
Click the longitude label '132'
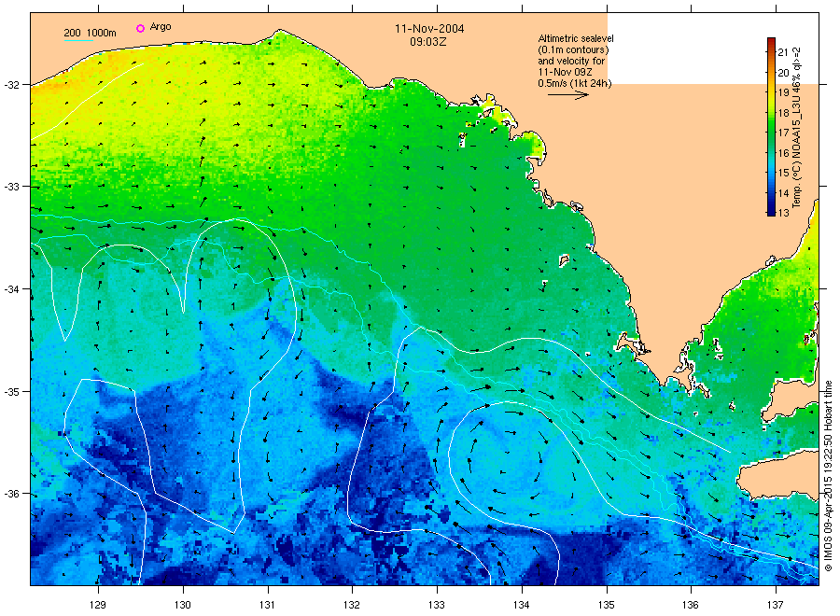coord(352,605)
